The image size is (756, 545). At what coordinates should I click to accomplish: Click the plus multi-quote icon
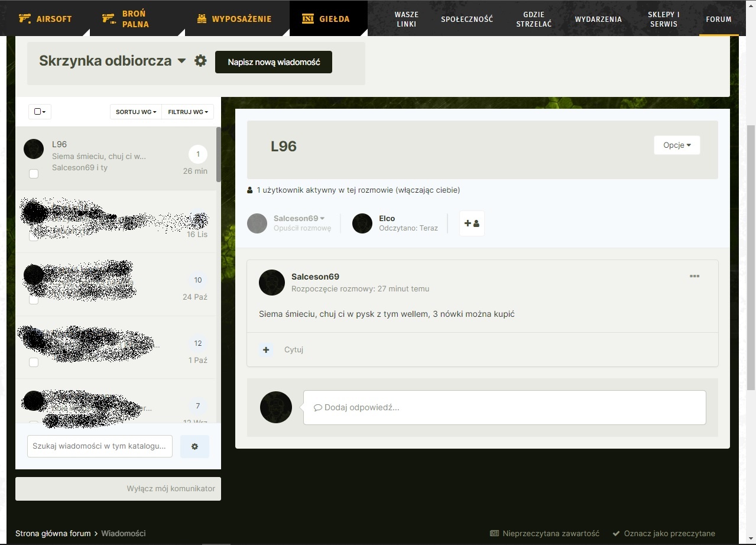click(266, 350)
